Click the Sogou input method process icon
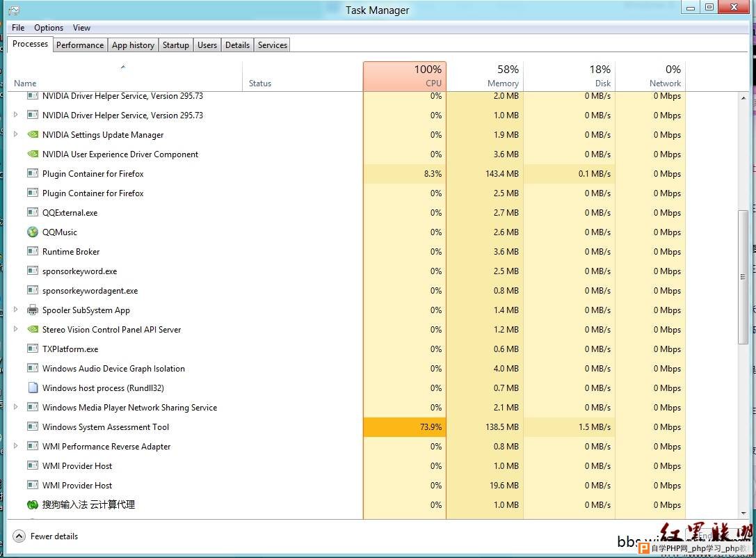Screen dimensions: 756x558 click(32, 505)
